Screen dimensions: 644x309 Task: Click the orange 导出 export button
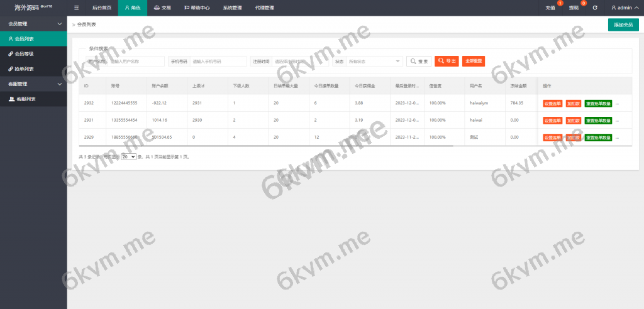447,62
